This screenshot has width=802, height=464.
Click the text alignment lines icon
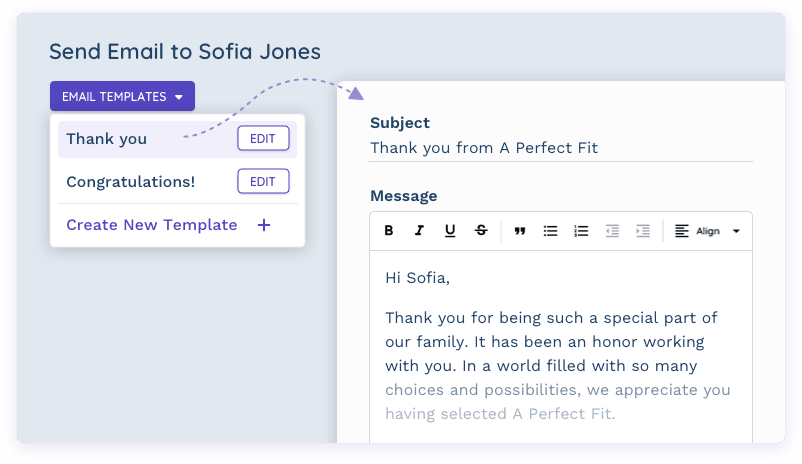[682, 231]
